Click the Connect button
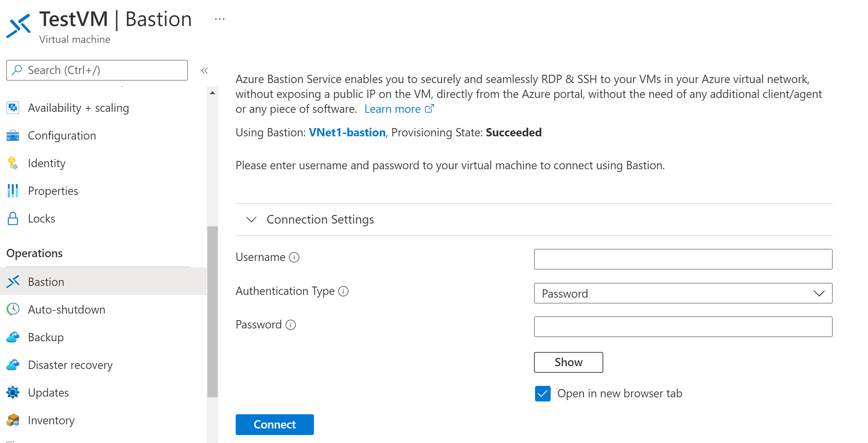This screenshot has width=868, height=443. [x=275, y=423]
